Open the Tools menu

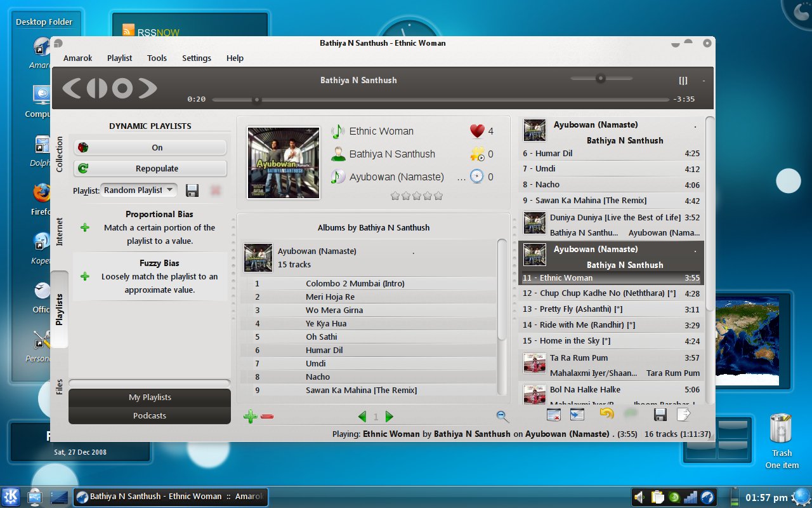[157, 58]
